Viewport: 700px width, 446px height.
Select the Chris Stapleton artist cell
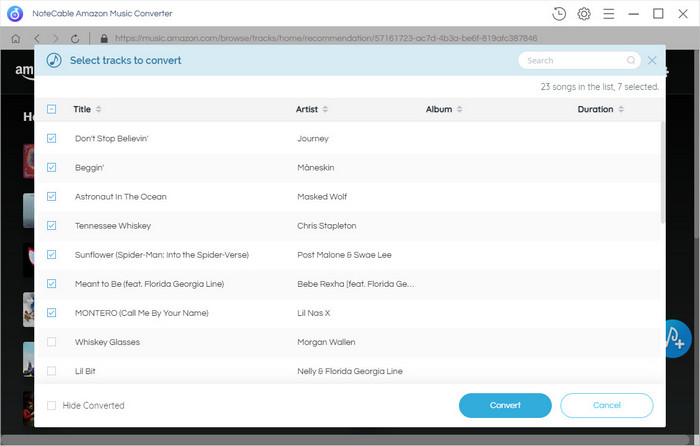coord(327,225)
